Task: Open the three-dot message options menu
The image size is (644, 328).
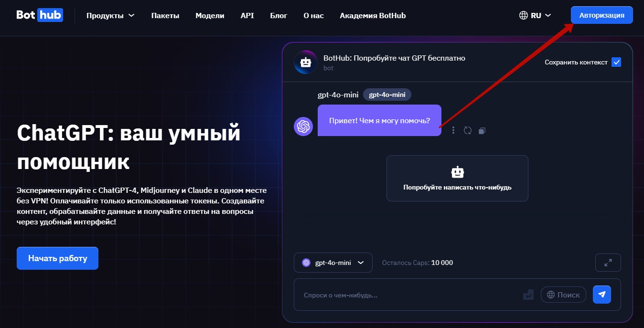Action: click(x=453, y=130)
